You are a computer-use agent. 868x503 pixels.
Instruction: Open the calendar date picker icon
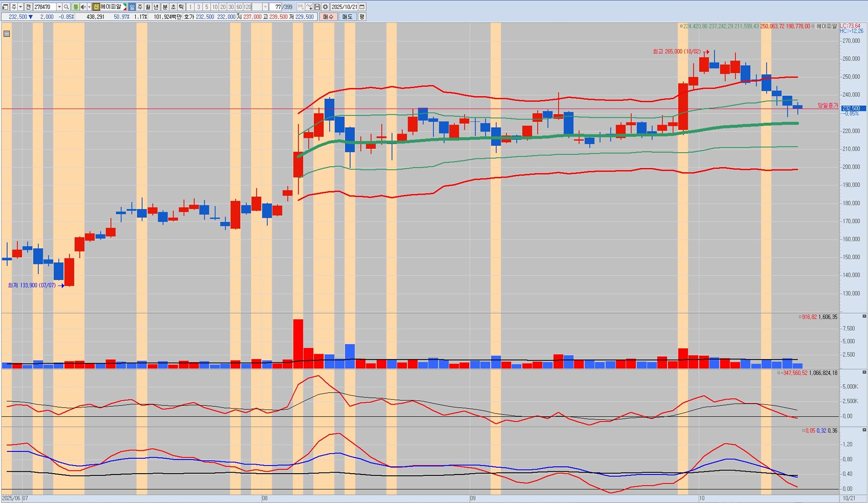click(362, 7)
